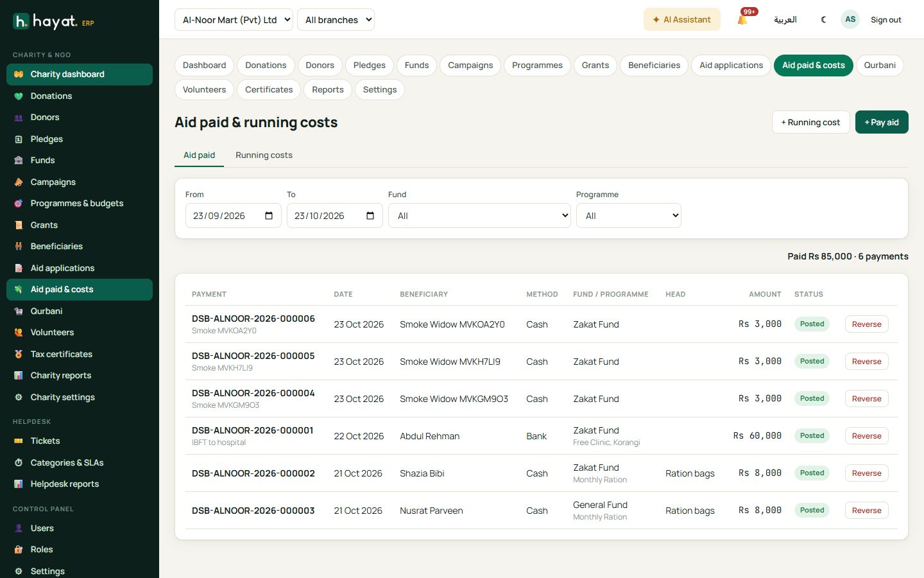Open Donors icon in sidebar
This screenshot has width=924, height=578.
click(19, 118)
